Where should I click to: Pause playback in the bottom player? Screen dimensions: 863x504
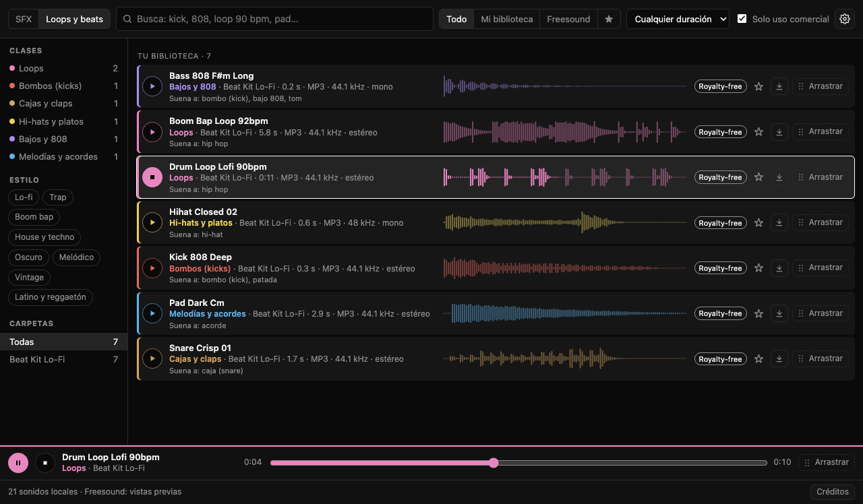(x=18, y=463)
